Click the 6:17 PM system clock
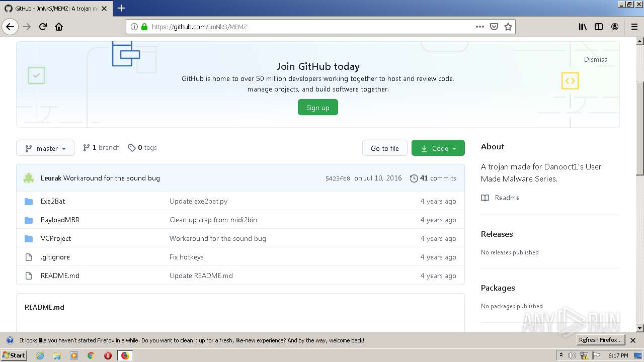The height and width of the screenshot is (362, 644). pos(618,355)
